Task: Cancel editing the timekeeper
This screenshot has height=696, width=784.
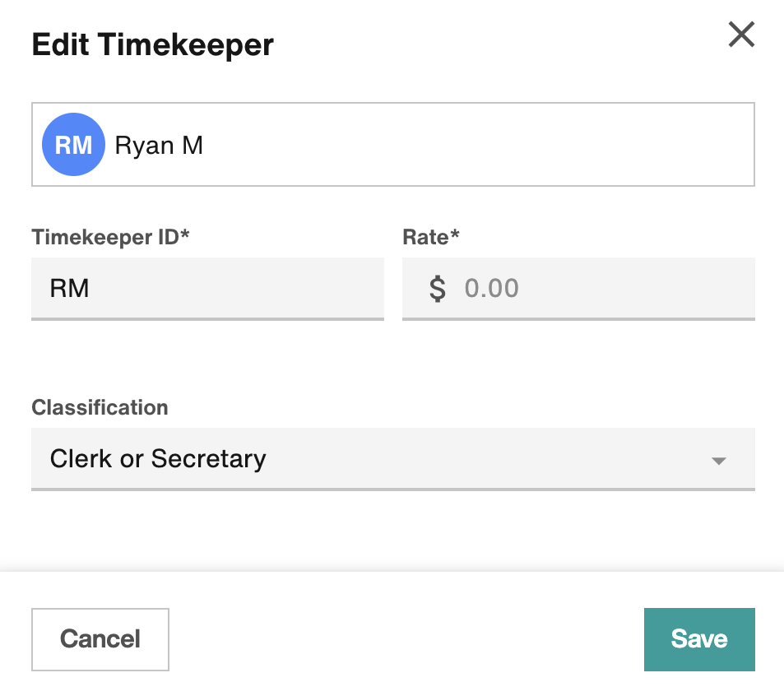Action: tap(100, 639)
